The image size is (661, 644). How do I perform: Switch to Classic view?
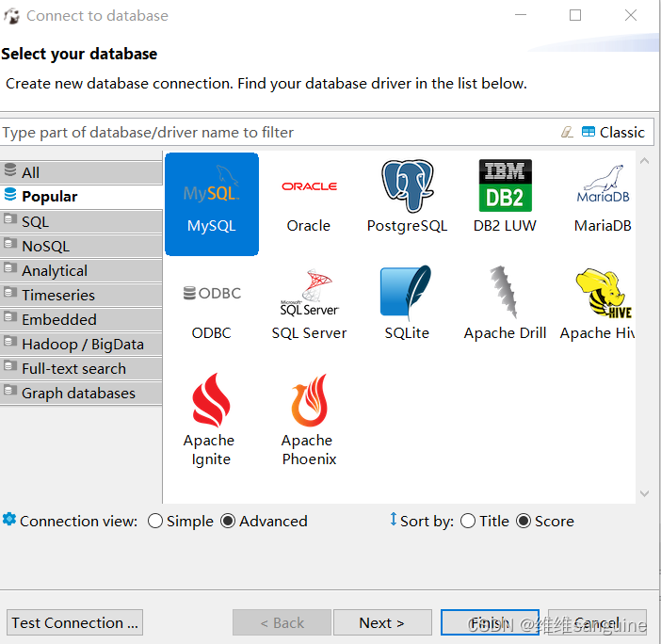click(613, 133)
